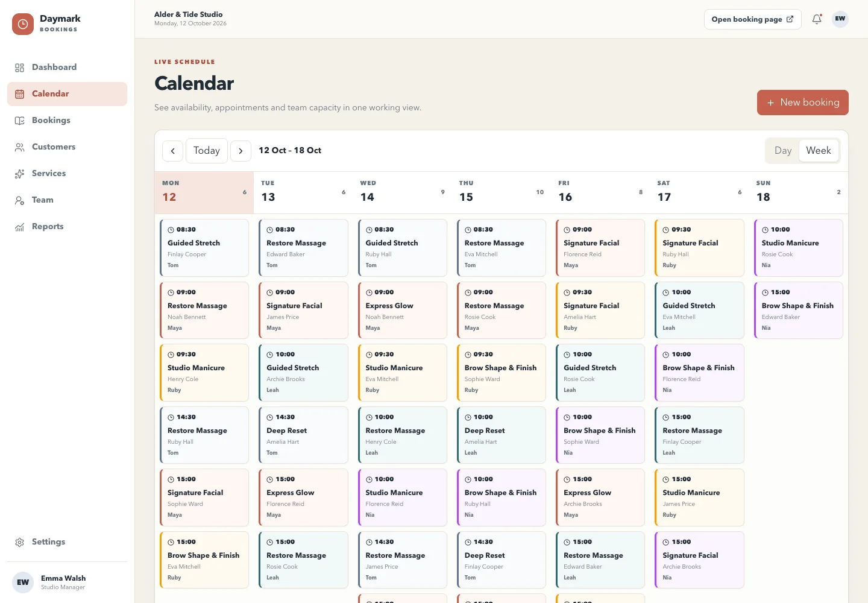Image resolution: width=868 pixels, height=603 pixels.
Task: Open Emma Walsh Studio Manager profile
Action: point(67,582)
